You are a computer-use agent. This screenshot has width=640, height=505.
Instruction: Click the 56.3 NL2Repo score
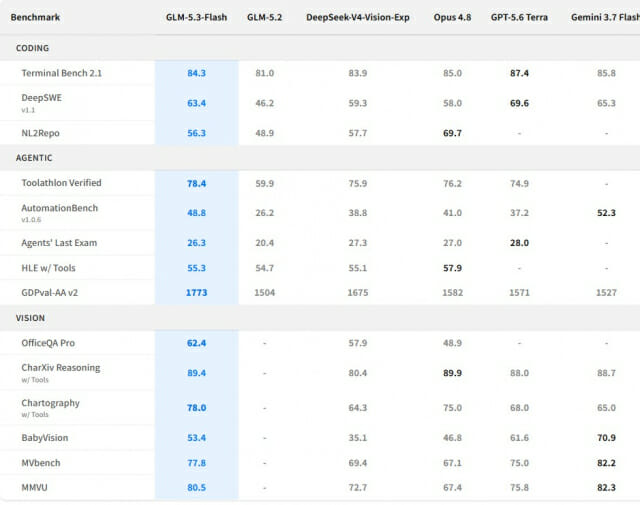click(x=196, y=133)
